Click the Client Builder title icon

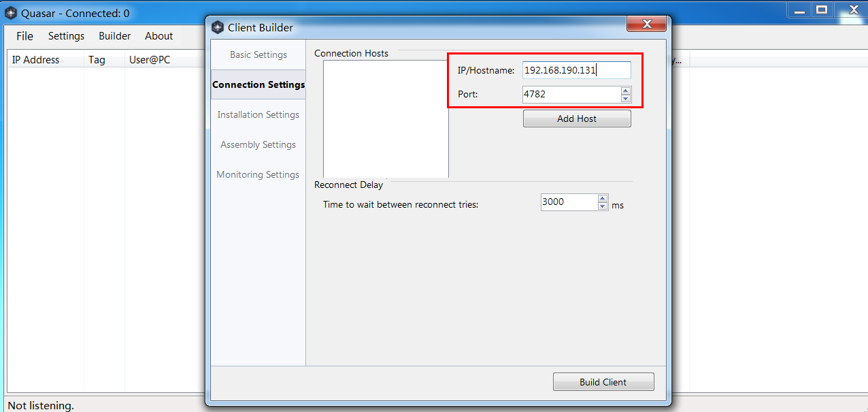(218, 27)
